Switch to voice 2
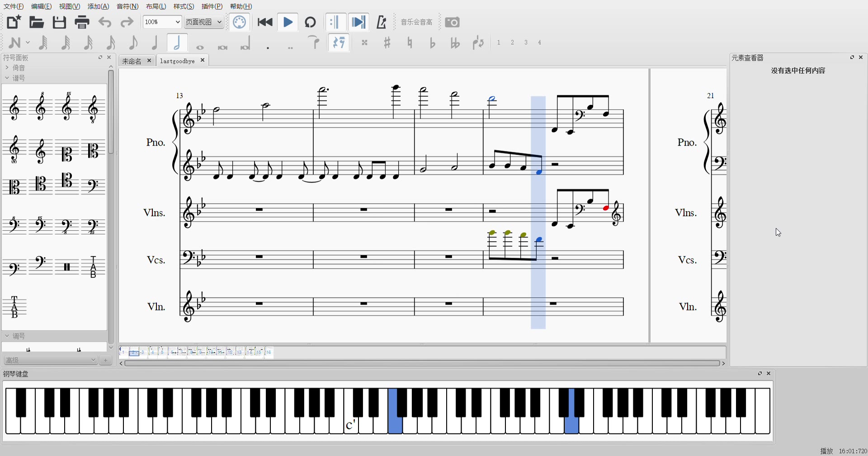 (x=512, y=43)
